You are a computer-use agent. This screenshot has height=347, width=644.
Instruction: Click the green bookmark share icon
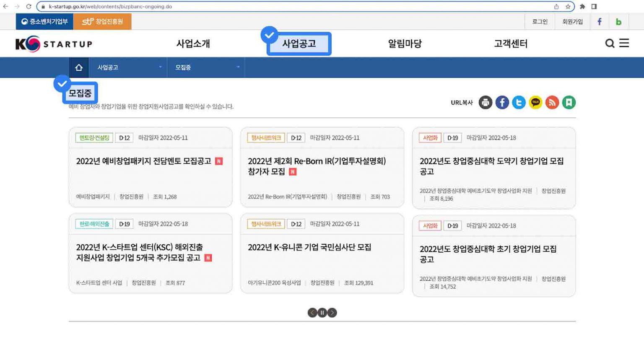pyautogui.click(x=569, y=103)
